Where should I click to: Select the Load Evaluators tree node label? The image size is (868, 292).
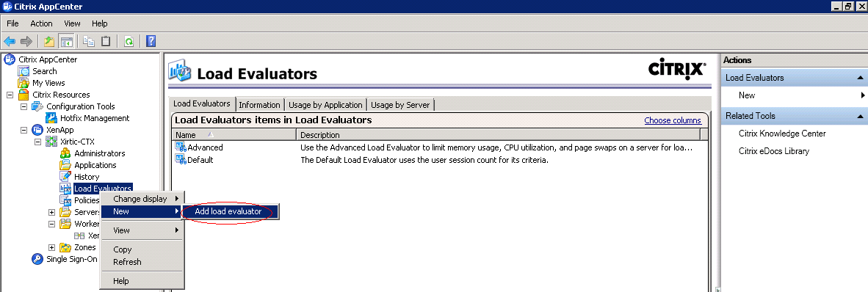[x=103, y=189]
